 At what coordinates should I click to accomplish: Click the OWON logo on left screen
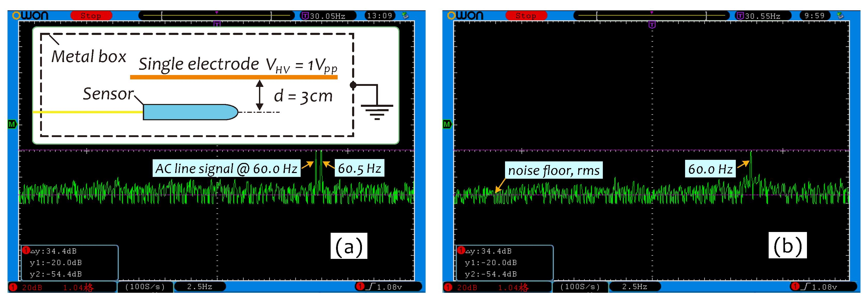click(30, 16)
